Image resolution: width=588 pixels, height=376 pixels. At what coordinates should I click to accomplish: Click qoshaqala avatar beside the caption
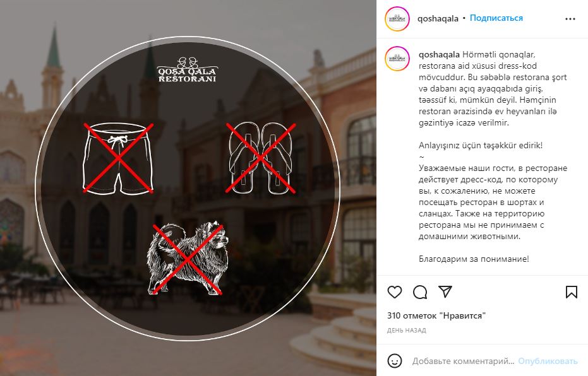[397, 59]
